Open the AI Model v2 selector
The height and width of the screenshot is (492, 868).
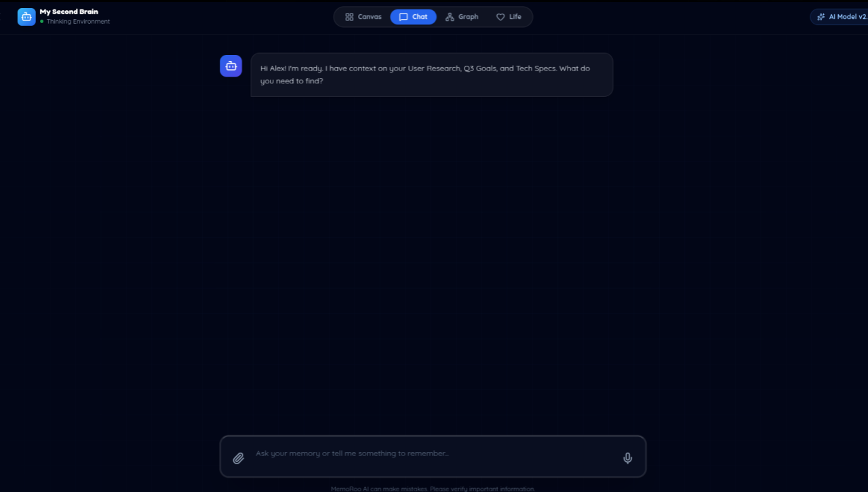pyautogui.click(x=840, y=17)
